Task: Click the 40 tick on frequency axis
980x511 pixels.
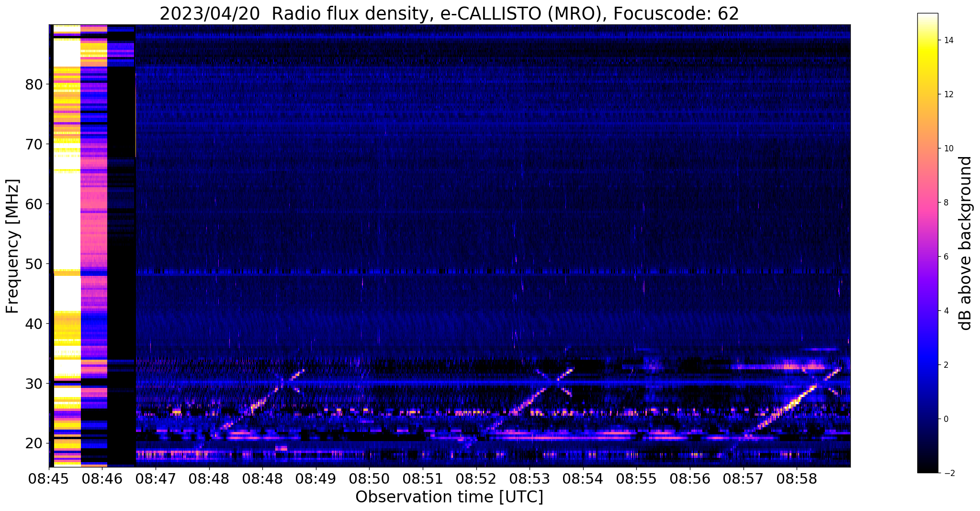Action: coord(34,324)
